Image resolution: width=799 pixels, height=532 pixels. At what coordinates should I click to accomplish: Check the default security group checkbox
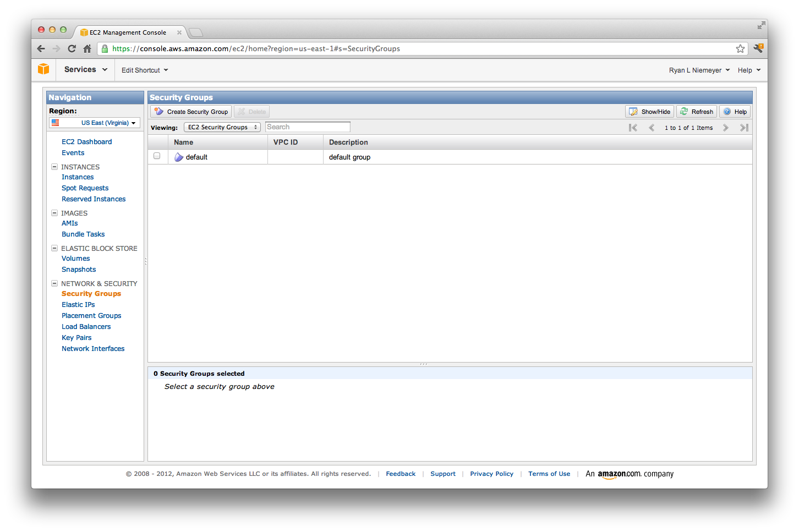tap(157, 156)
